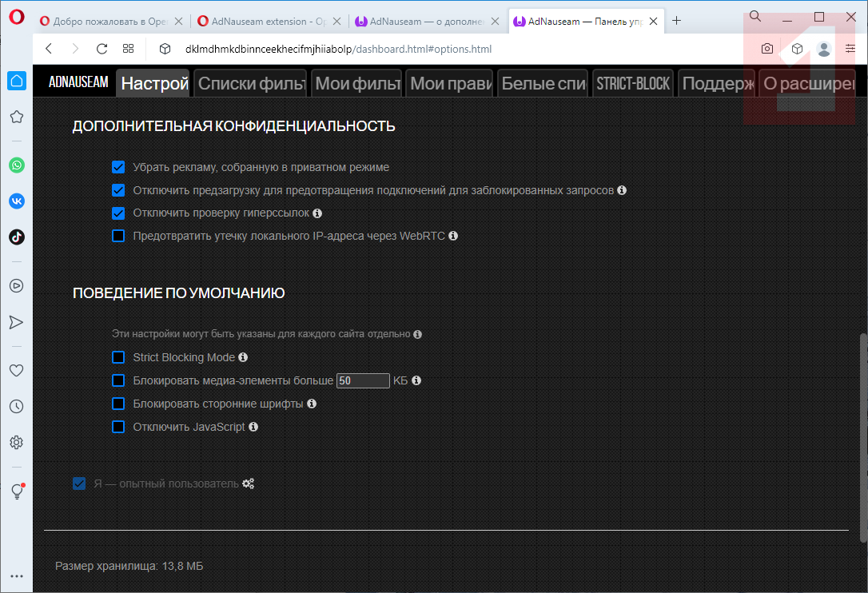The image size is (868, 593).
Task: Enable Блокировать медиа-элементы больше checkbox
Action: tap(118, 380)
